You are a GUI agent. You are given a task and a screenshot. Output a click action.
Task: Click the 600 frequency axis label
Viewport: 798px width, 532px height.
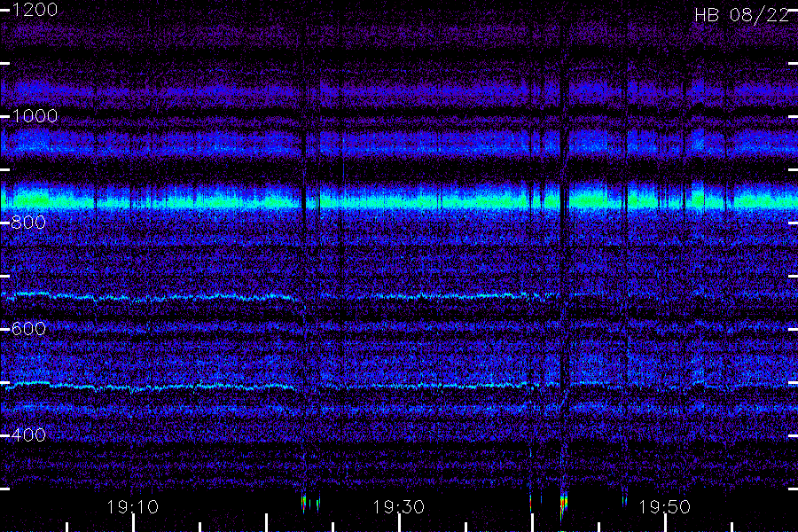28,329
